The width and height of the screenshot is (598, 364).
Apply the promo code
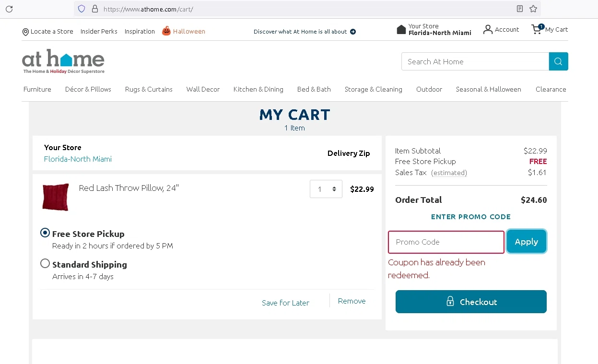pyautogui.click(x=526, y=242)
